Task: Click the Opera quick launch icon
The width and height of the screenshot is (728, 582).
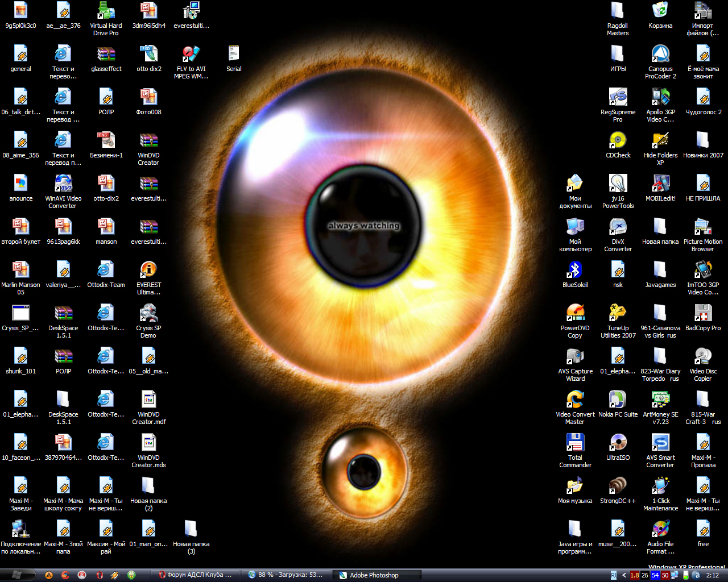Action: click(99, 575)
